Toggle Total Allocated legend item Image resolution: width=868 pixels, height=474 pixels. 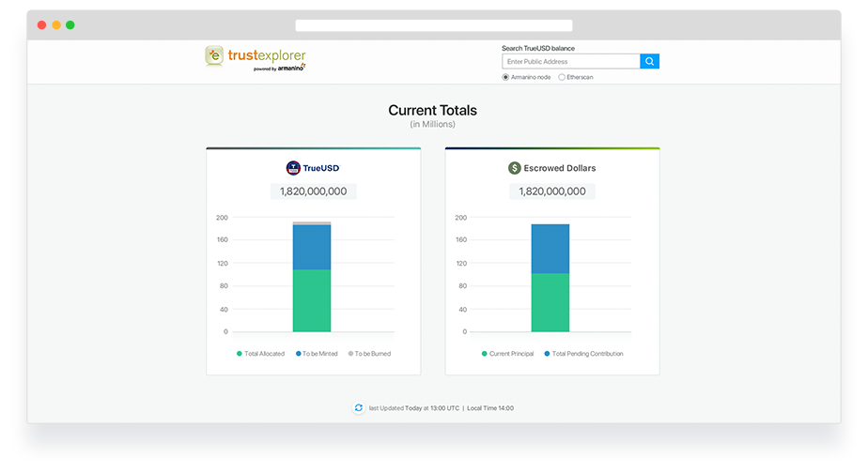pyautogui.click(x=260, y=354)
